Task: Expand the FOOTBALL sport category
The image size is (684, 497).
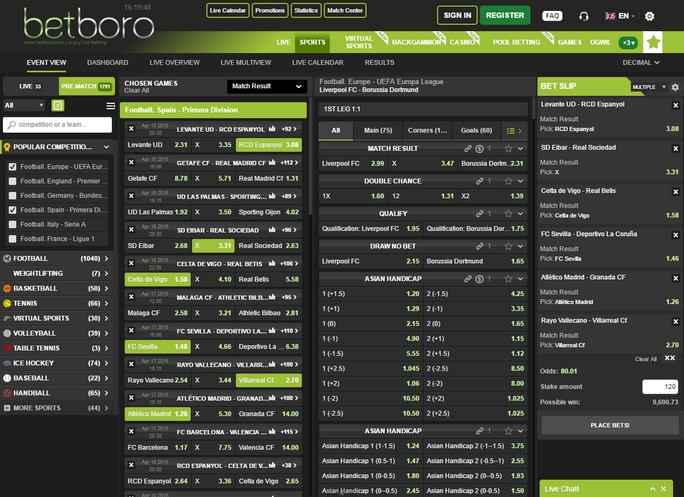Action: (57, 258)
